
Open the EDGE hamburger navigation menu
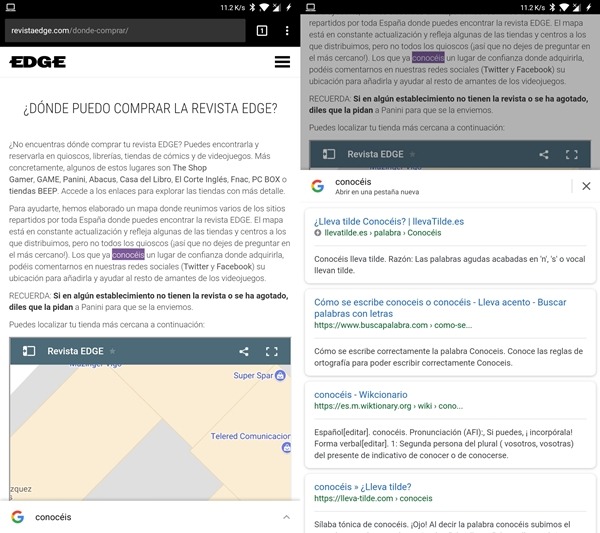[x=282, y=62]
